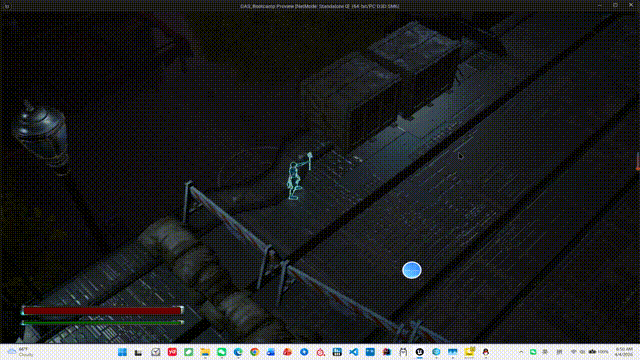Show hidden system tray icons

pos(521,352)
